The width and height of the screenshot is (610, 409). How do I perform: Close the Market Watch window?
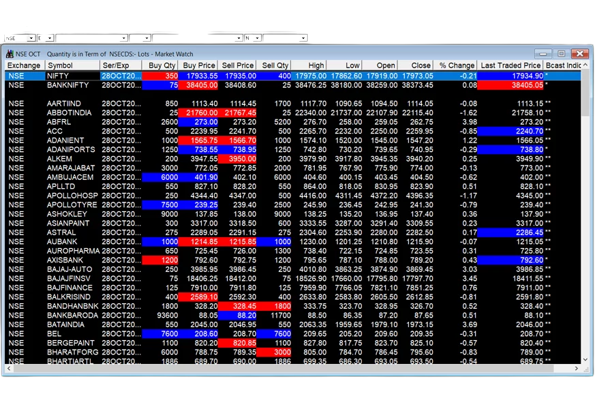point(580,53)
